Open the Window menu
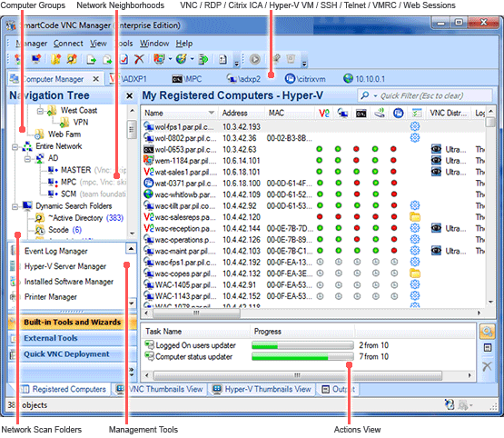Screen dimensions: 504x438 [154, 44]
